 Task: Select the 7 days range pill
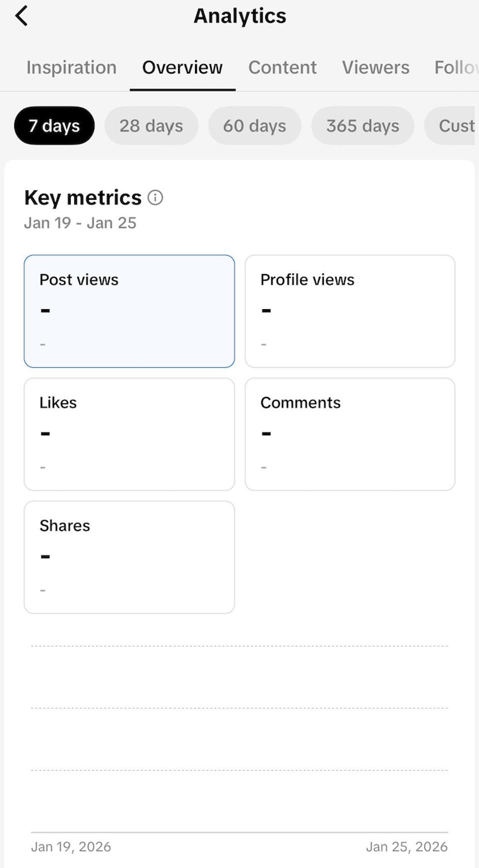[54, 126]
